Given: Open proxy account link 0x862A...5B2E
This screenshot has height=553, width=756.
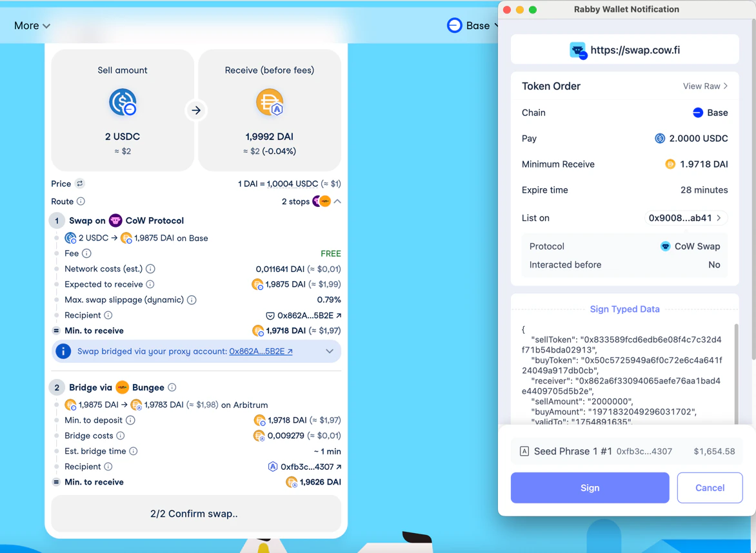Looking at the screenshot, I should [x=261, y=351].
